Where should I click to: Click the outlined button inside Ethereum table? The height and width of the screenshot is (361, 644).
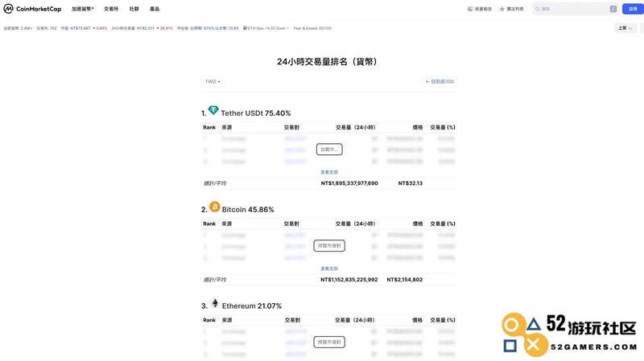[329, 343]
